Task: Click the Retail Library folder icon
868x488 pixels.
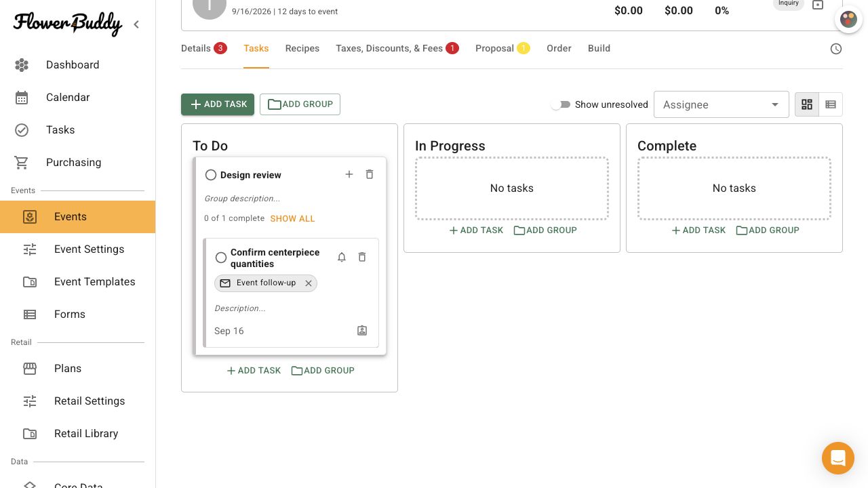Action: click(x=30, y=434)
